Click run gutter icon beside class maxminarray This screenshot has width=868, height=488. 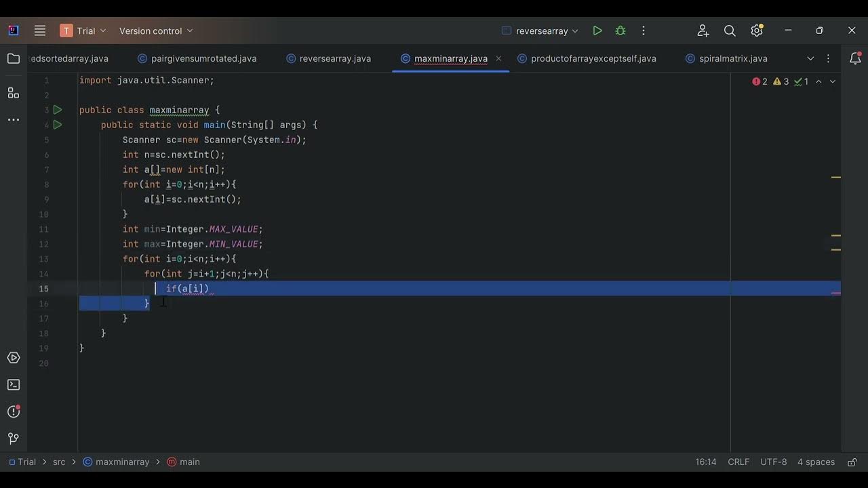58,110
